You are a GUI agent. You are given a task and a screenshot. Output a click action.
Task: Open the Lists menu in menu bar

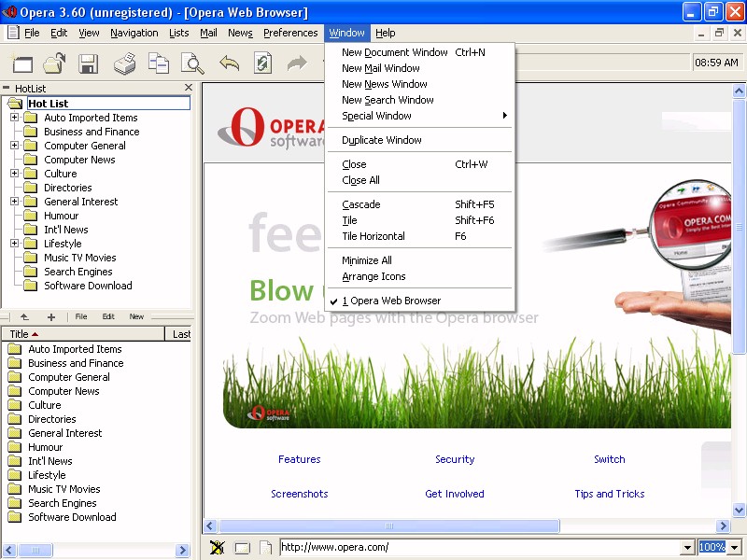click(178, 33)
